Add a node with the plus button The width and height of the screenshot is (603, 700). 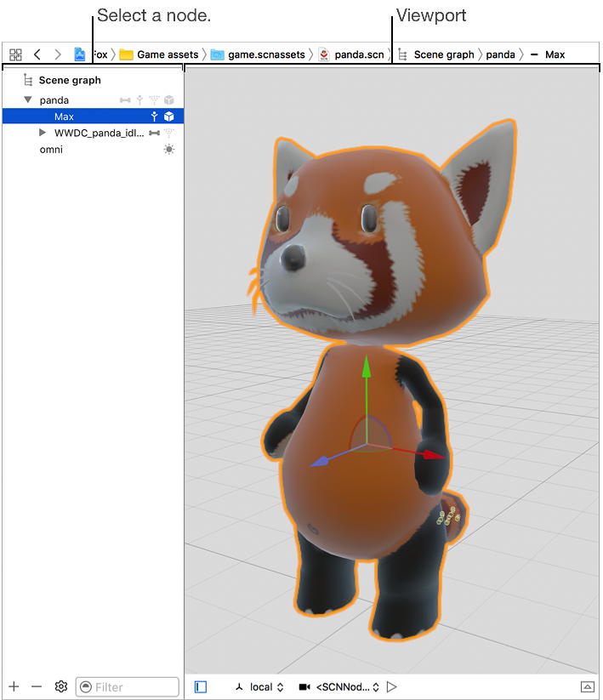click(14, 686)
